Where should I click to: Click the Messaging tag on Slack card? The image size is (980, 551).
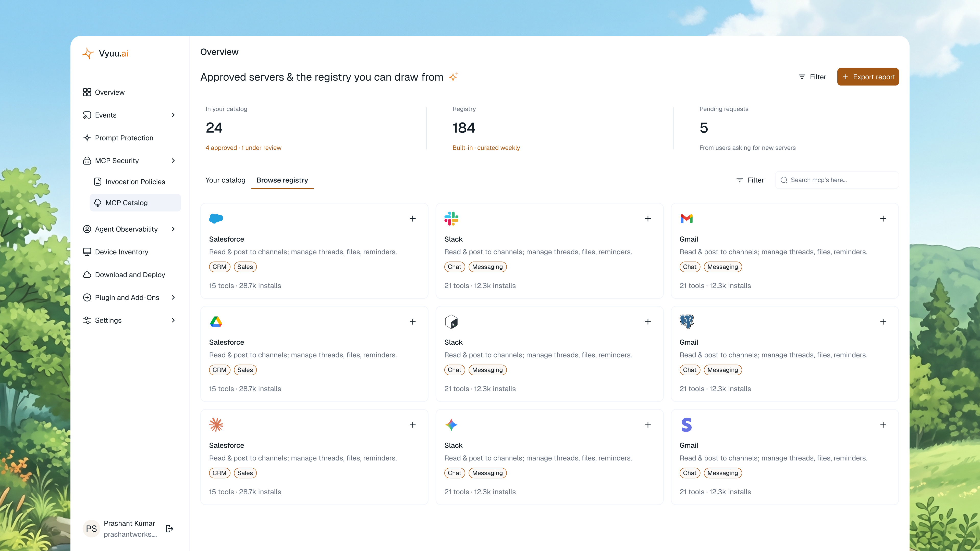coord(487,267)
